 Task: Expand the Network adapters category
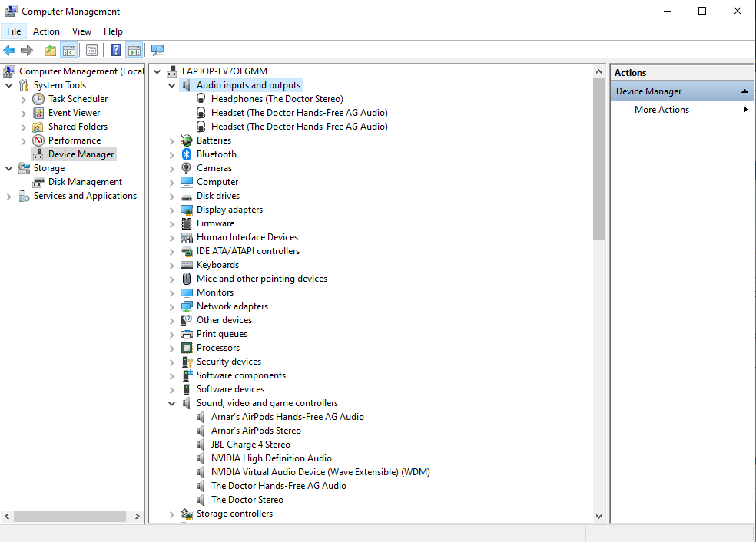tap(171, 307)
